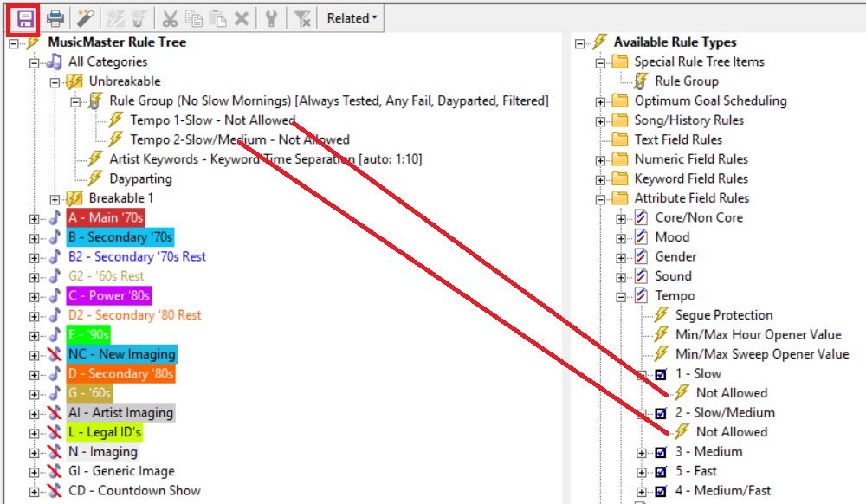Select the 'G2 - '60s Rest' category
The height and width of the screenshot is (504, 866).
tap(106, 276)
